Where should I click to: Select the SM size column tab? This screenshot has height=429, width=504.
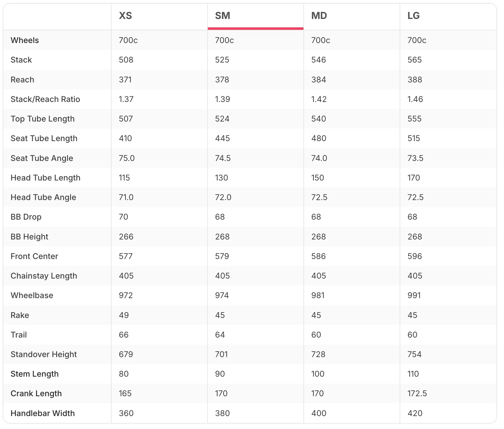(x=256, y=16)
